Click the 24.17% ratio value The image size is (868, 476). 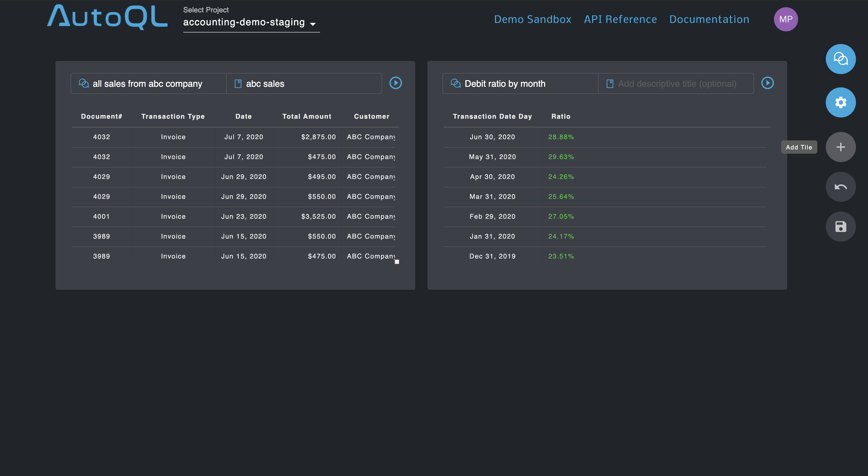pos(561,236)
